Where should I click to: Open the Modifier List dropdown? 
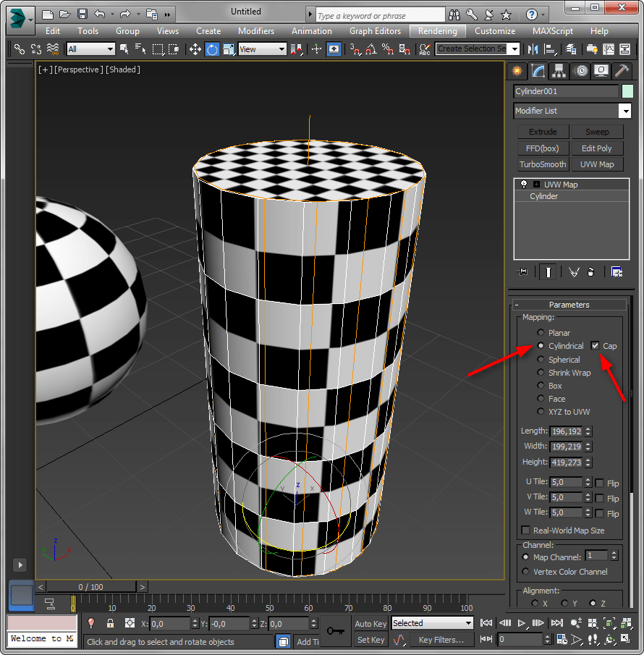tap(625, 111)
